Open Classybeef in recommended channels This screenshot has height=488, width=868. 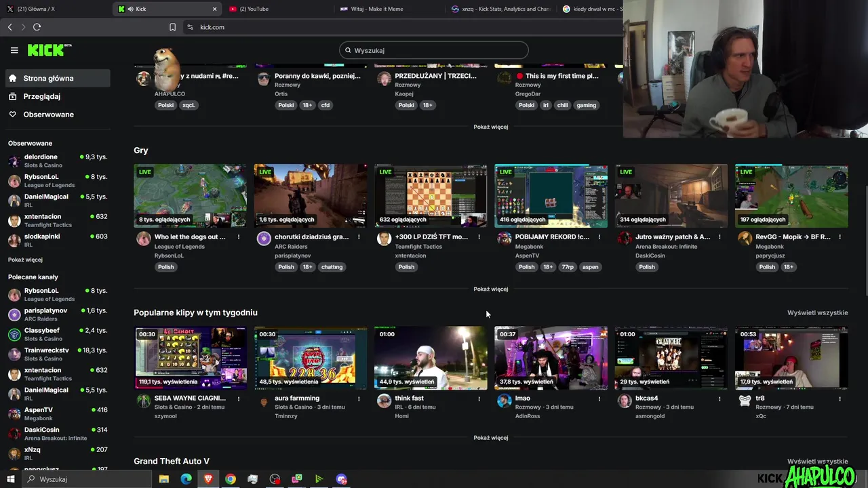pos(58,334)
